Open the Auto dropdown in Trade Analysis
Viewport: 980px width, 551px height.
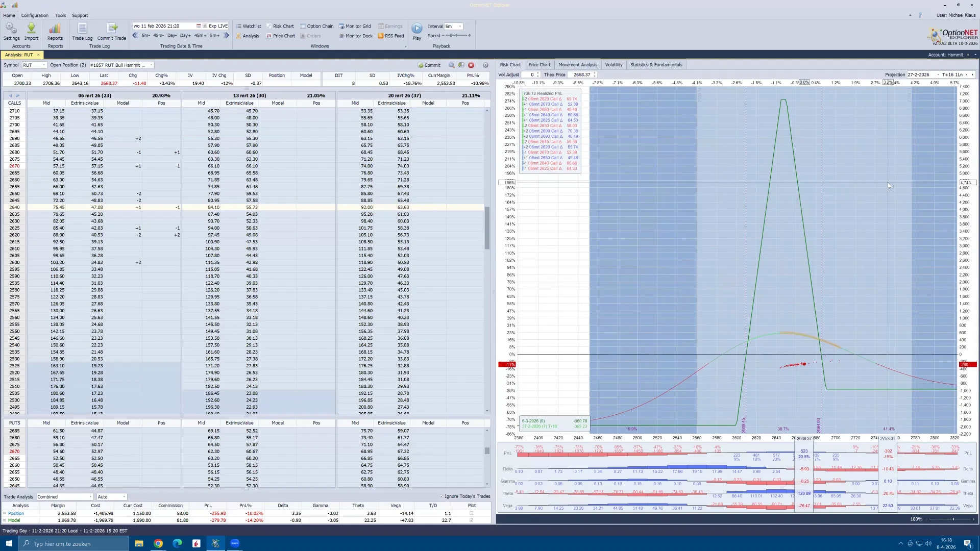[124, 497]
